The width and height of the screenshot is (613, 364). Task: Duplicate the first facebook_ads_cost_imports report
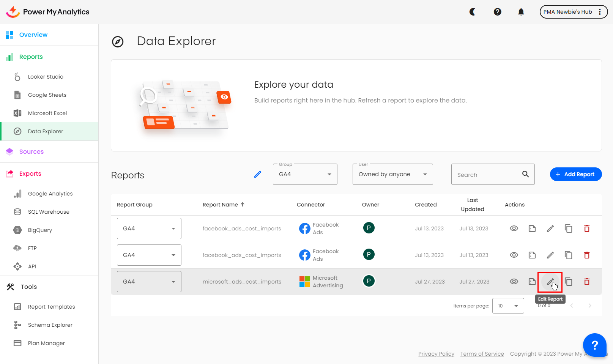(568, 228)
